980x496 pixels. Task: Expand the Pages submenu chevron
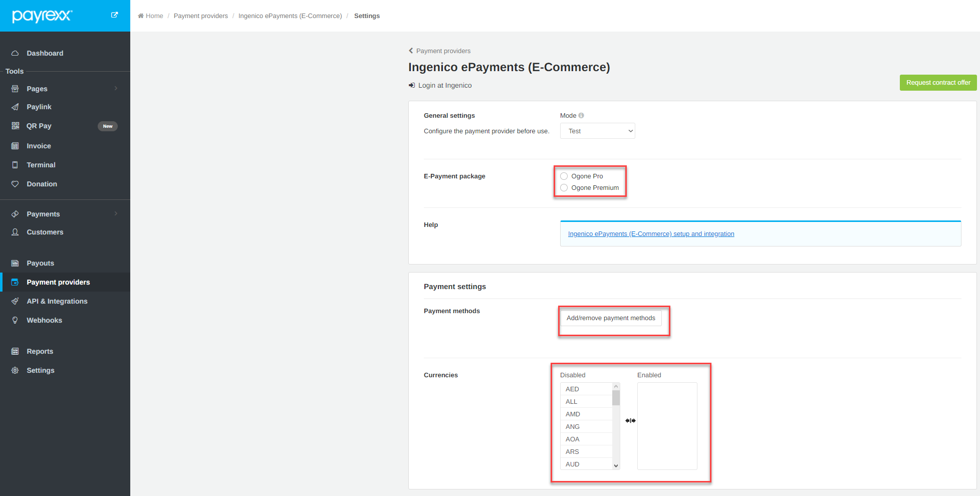click(116, 88)
